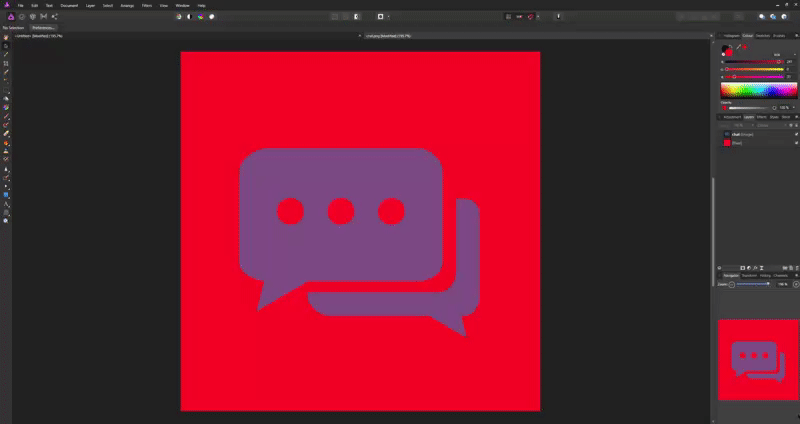
Task: Switch to the Histogram tab
Action: pyautogui.click(x=731, y=36)
